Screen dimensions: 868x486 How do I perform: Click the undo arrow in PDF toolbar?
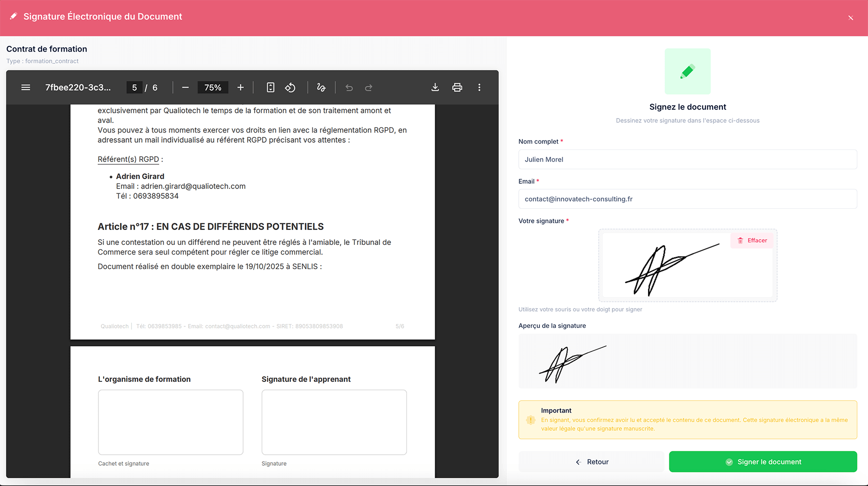pos(349,87)
